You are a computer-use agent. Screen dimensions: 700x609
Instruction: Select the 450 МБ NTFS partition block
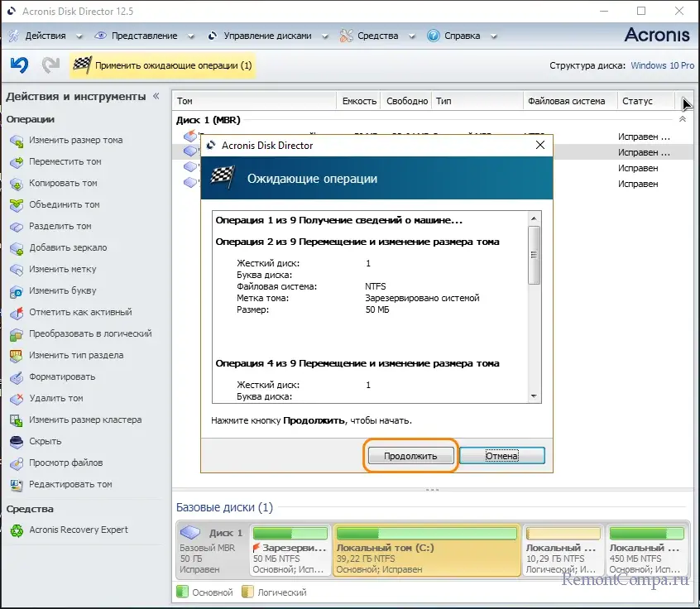(646, 550)
